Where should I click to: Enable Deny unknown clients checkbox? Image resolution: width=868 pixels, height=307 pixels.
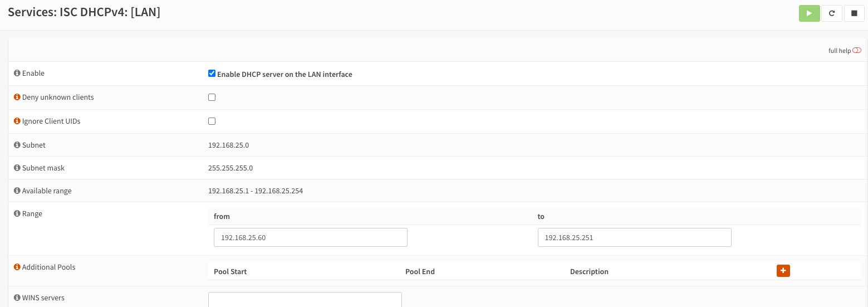pos(212,98)
